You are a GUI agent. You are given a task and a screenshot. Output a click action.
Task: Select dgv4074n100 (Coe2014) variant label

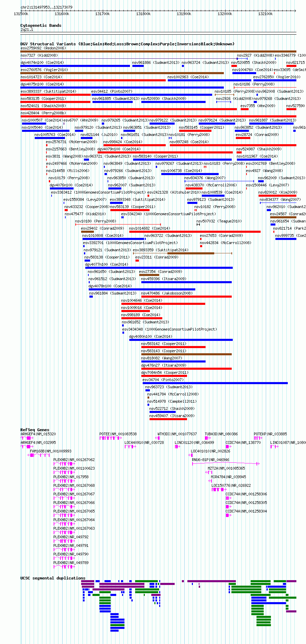click(42, 62)
